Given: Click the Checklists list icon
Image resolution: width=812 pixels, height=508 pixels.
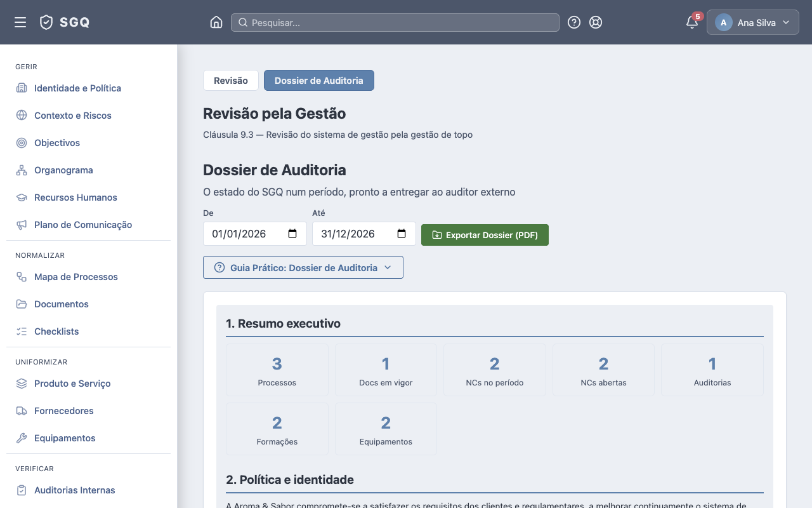Looking at the screenshot, I should pos(22,331).
